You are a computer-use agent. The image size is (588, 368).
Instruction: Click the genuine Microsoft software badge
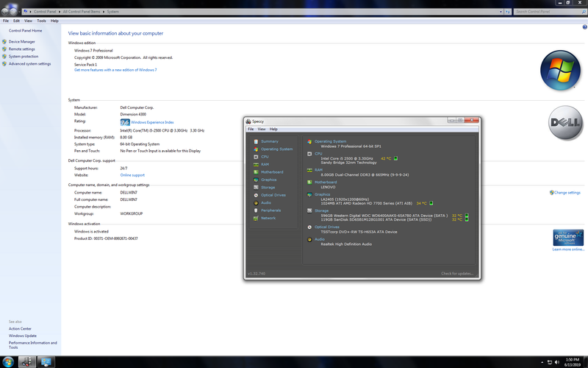tap(568, 238)
